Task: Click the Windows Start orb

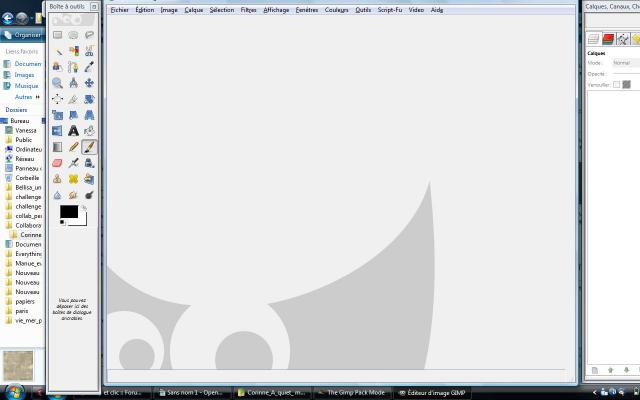Action: (15, 392)
